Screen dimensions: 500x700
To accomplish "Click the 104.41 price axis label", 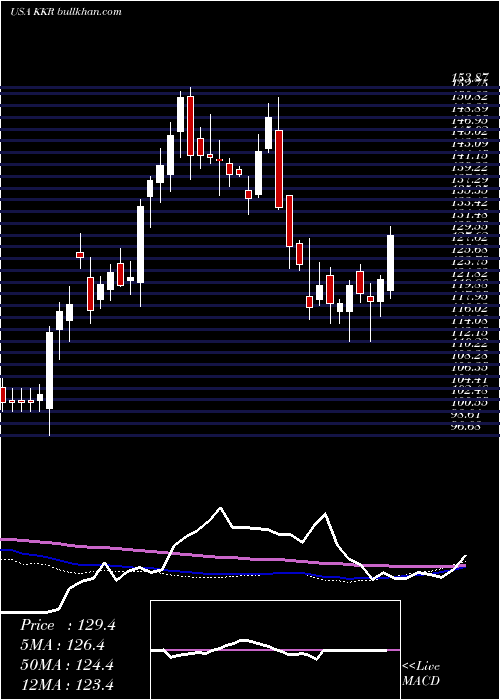I will point(469,379).
